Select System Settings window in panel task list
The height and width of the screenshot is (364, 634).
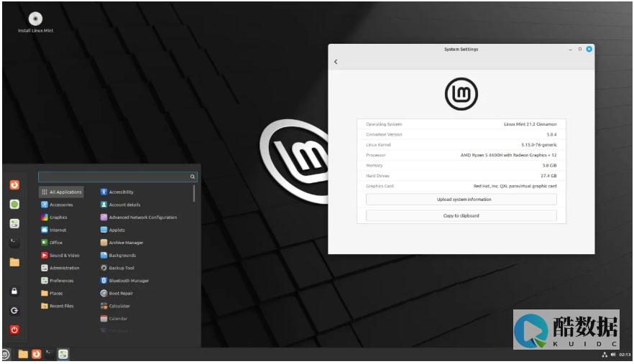[63, 354]
